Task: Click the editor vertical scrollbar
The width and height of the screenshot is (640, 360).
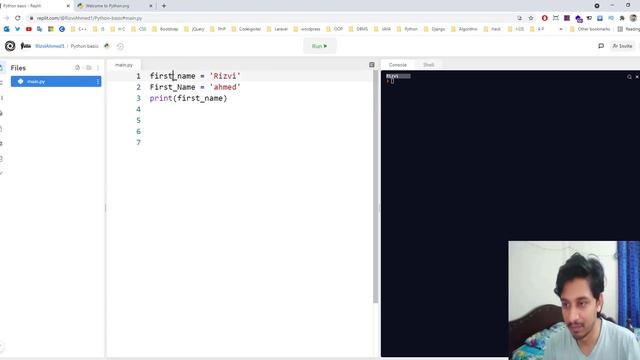Action: pos(376,186)
